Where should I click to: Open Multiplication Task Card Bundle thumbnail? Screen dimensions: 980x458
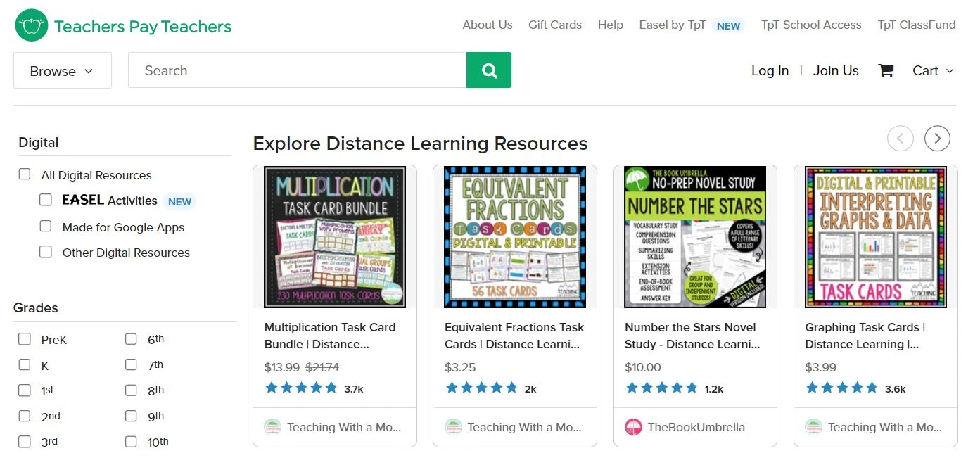335,237
